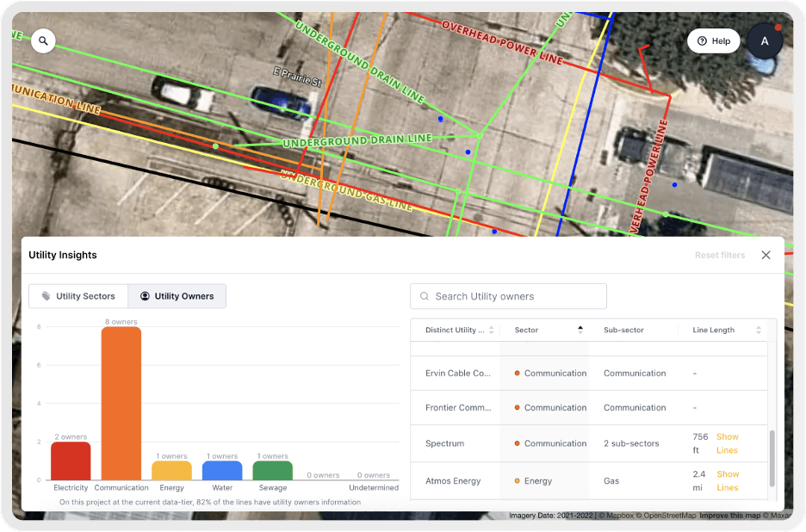Click the blue Water bar

222,470
